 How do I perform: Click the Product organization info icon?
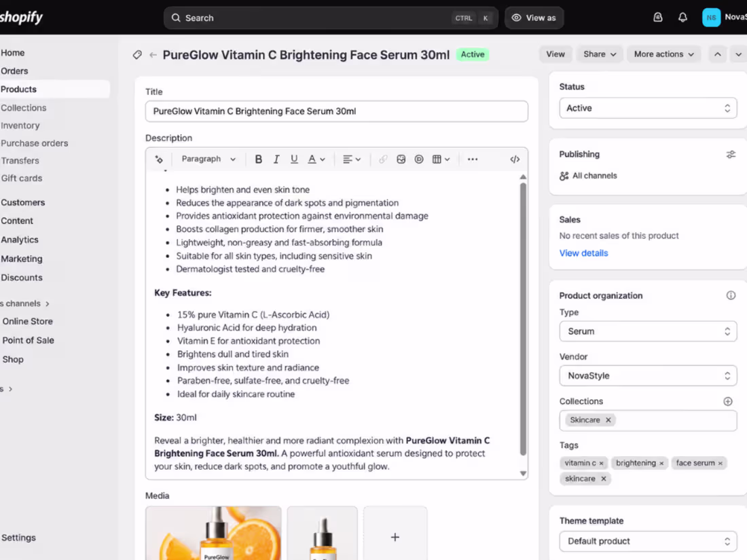click(731, 295)
